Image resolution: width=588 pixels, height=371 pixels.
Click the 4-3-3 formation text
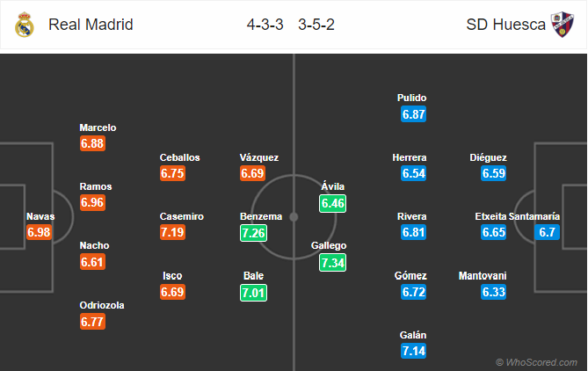coord(265,25)
